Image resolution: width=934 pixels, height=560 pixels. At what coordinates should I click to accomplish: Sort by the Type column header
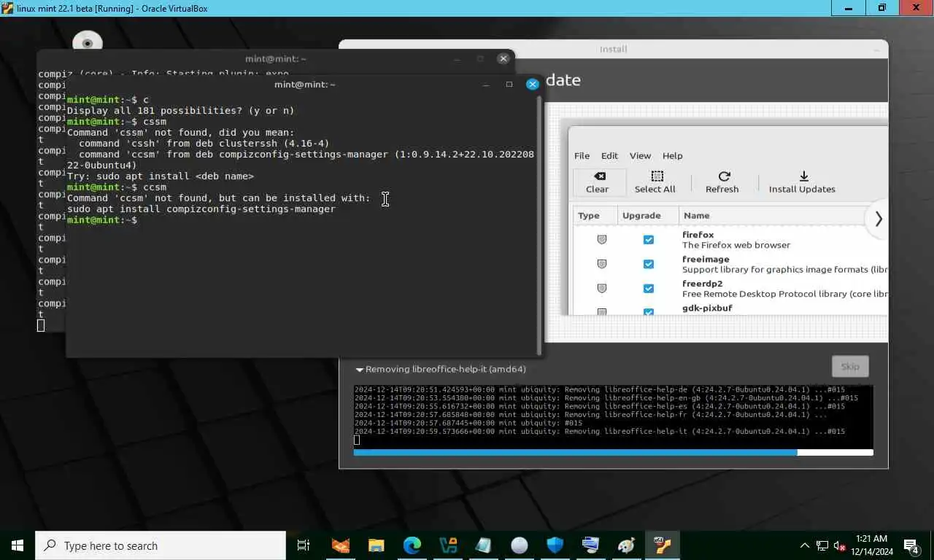point(594,215)
